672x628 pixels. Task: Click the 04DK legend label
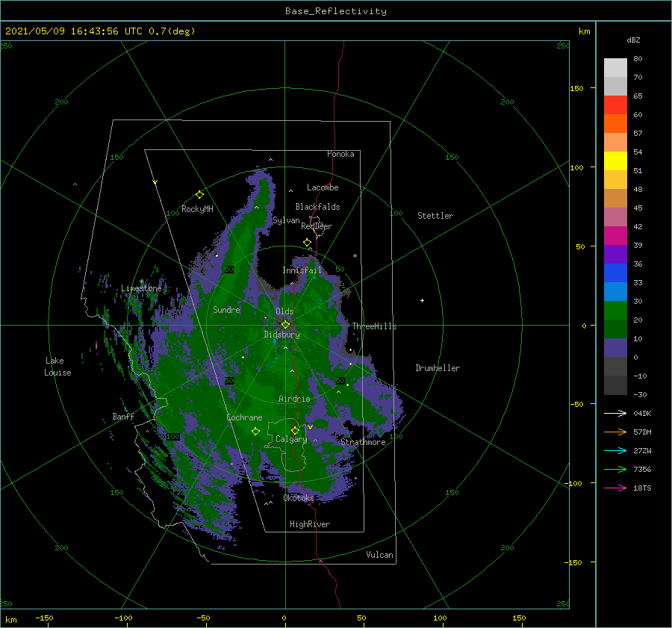(x=642, y=413)
